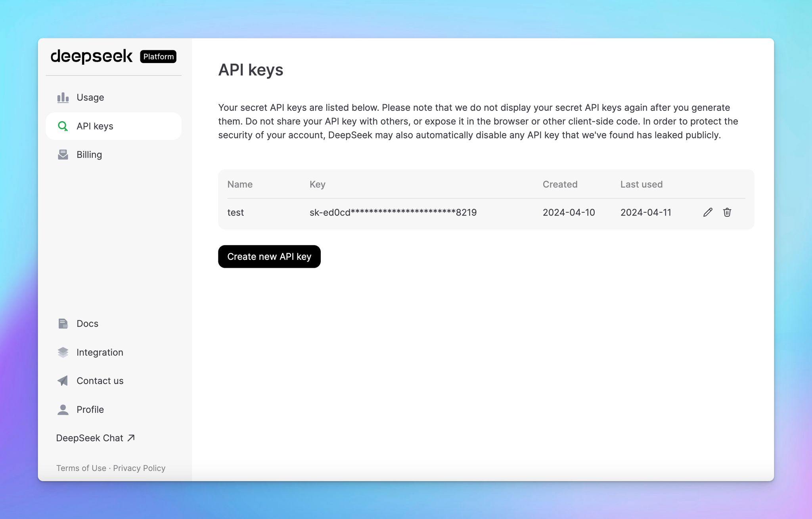Click the delete trash icon for test key
The width and height of the screenshot is (812, 519).
click(x=727, y=212)
